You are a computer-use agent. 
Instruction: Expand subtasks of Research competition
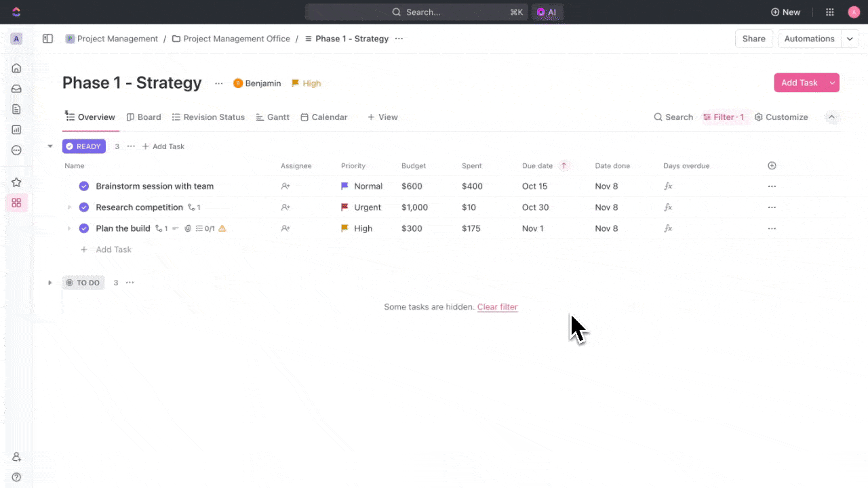click(x=68, y=207)
